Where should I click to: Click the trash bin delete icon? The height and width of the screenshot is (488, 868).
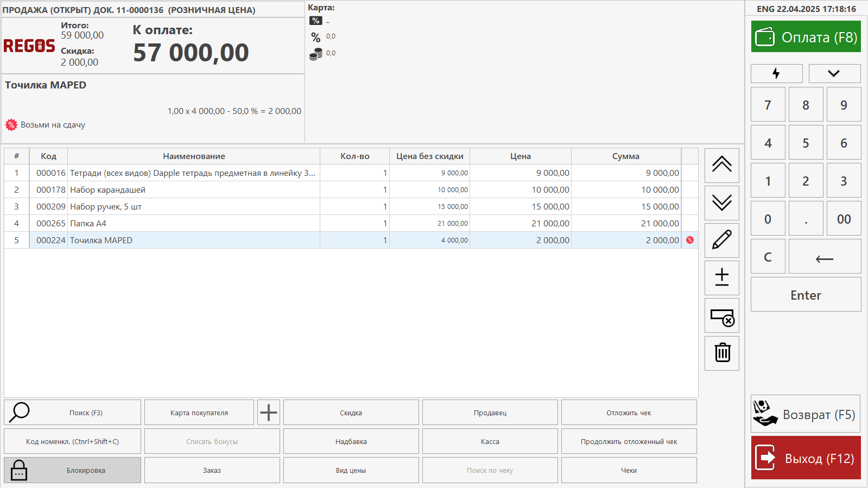click(721, 353)
